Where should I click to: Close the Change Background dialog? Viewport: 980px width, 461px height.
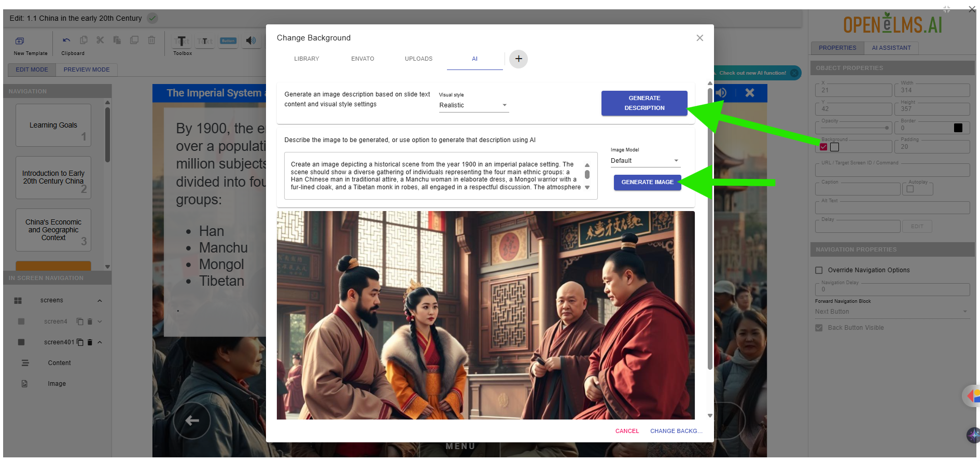pyautogui.click(x=699, y=38)
